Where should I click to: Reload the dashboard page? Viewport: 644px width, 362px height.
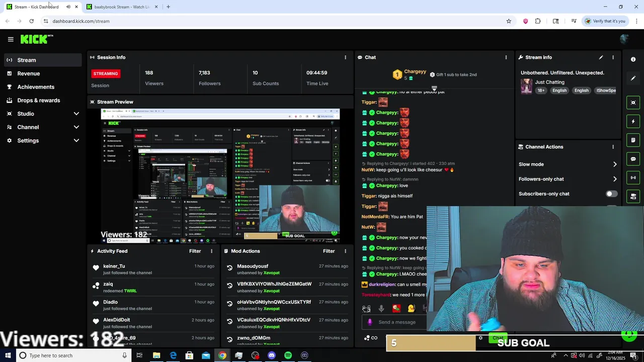click(x=31, y=21)
